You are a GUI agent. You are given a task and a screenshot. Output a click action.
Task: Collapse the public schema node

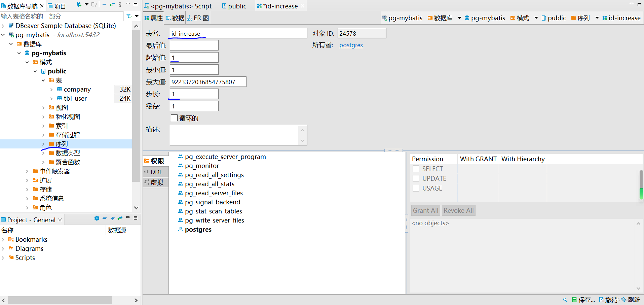click(x=35, y=71)
